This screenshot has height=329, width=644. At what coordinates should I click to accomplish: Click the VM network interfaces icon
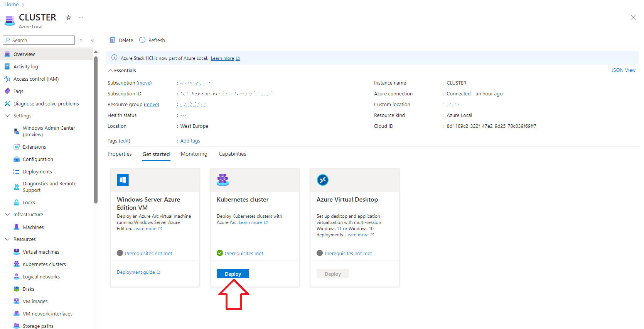tap(17, 314)
